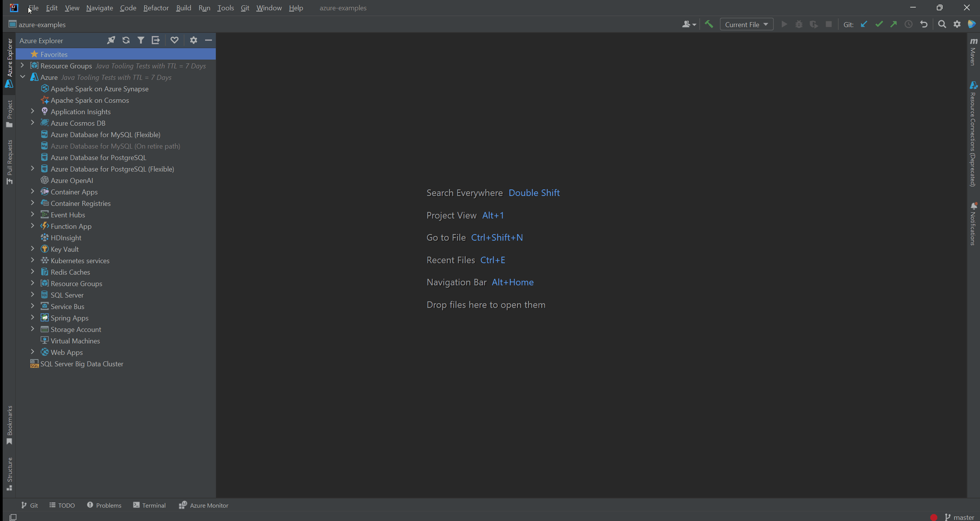The height and width of the screenshot is (521, 980).
Task: Expand Key Vault node
Action: [x=33, y=249]
